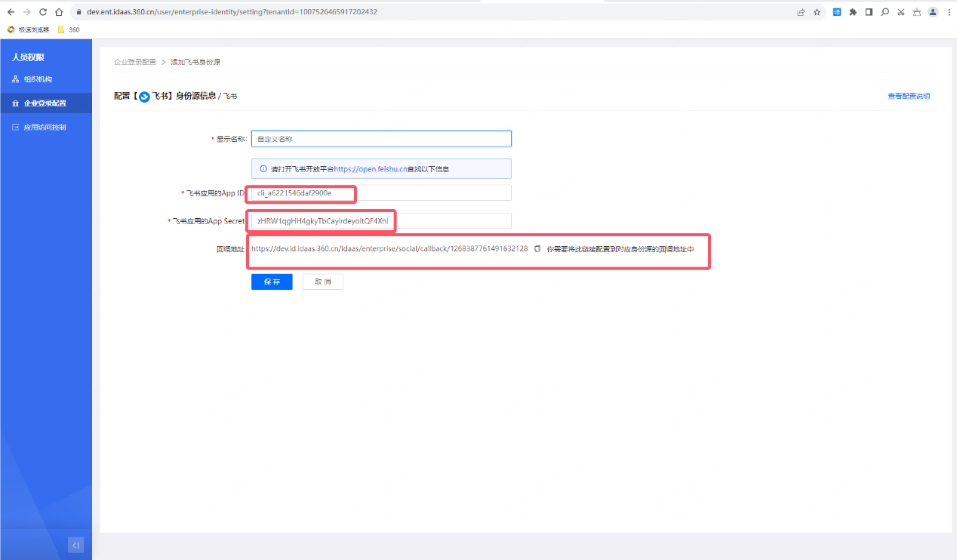Open 应用访问控制 in the sidebar
The height and width of the screenshot is (560, 957).
click(46, 128)
